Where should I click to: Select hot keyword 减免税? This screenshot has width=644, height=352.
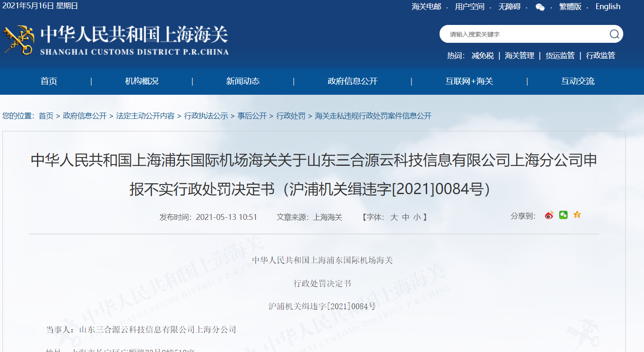coord(482,56)
